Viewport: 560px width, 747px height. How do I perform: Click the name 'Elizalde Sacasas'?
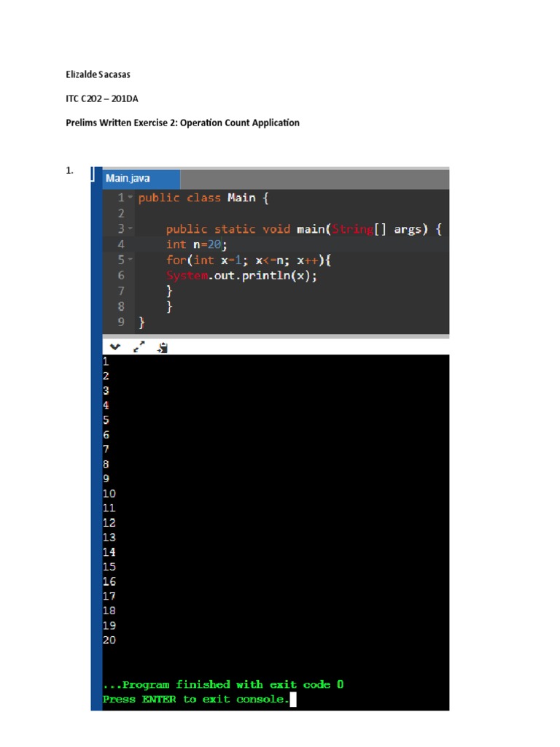point(98,74)
